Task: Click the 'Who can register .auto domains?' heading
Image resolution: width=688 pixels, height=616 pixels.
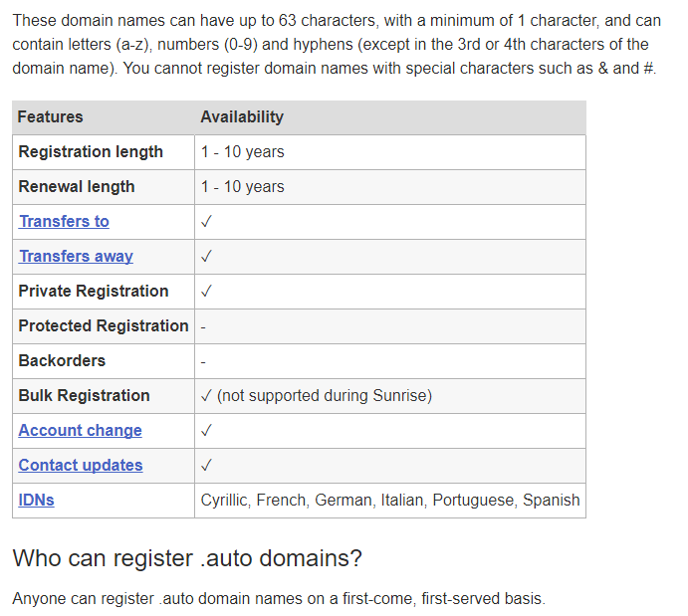Action: (187, 558)
